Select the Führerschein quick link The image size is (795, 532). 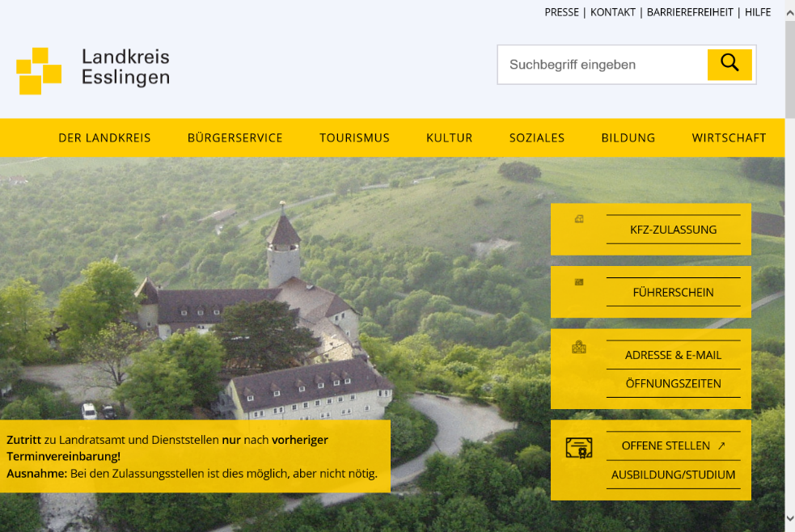click(674, 293)
